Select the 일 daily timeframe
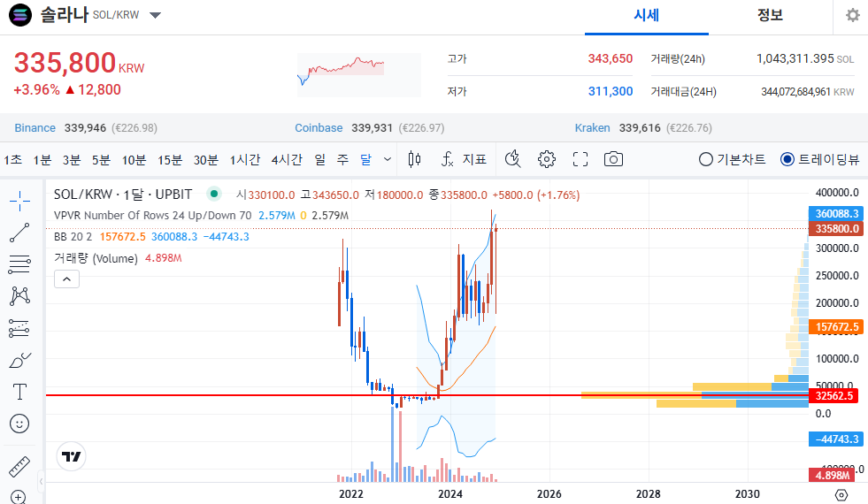Viewport: 868px width, 504px height. click(320, 160)
